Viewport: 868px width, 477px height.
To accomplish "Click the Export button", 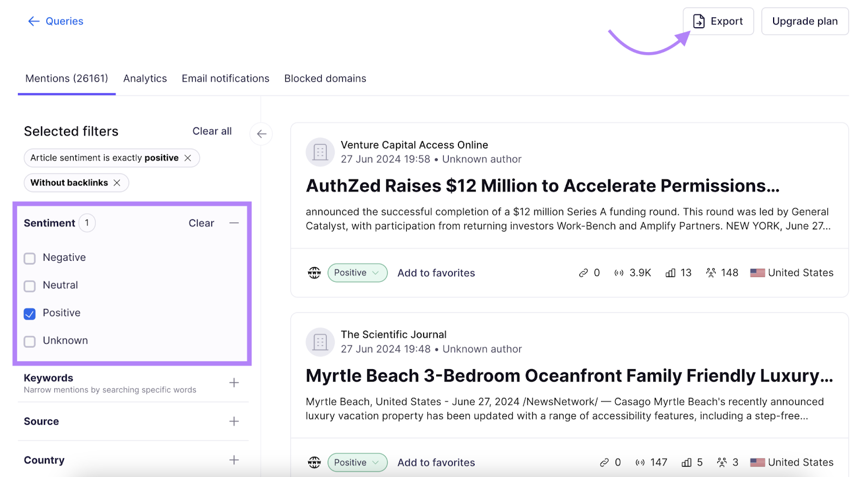I will tap(718, 21).
